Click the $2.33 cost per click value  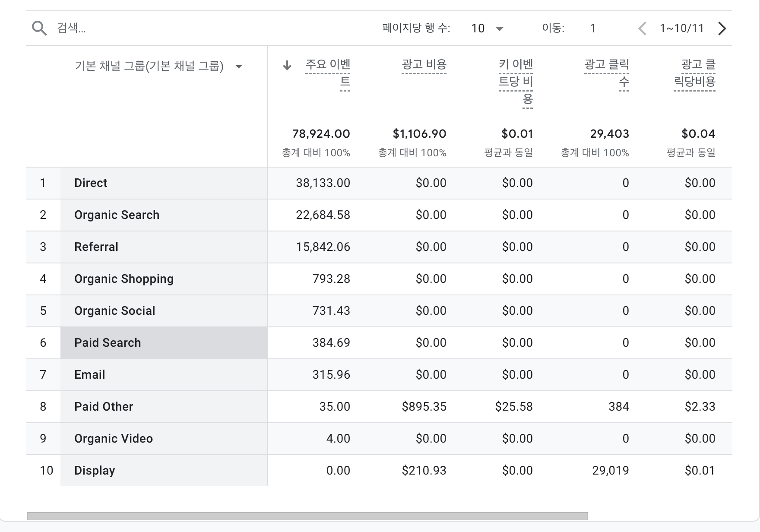(700, 407)
